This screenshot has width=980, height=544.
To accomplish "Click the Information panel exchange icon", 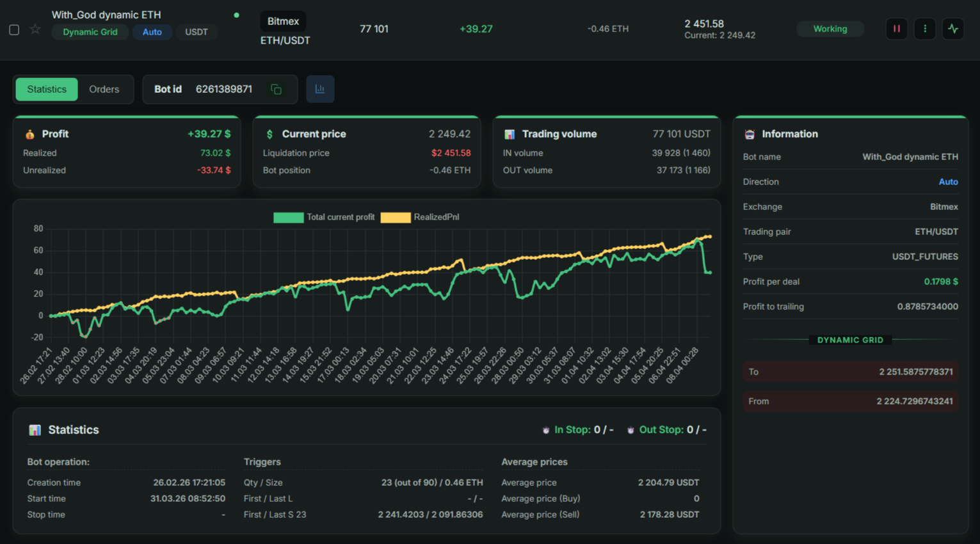I will [750, 134].
